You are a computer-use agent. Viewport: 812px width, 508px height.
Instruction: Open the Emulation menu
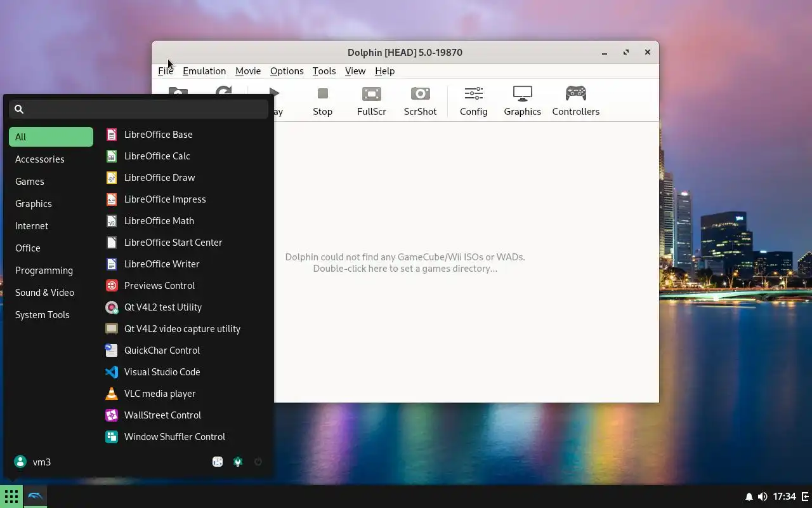tap(204, 71)
